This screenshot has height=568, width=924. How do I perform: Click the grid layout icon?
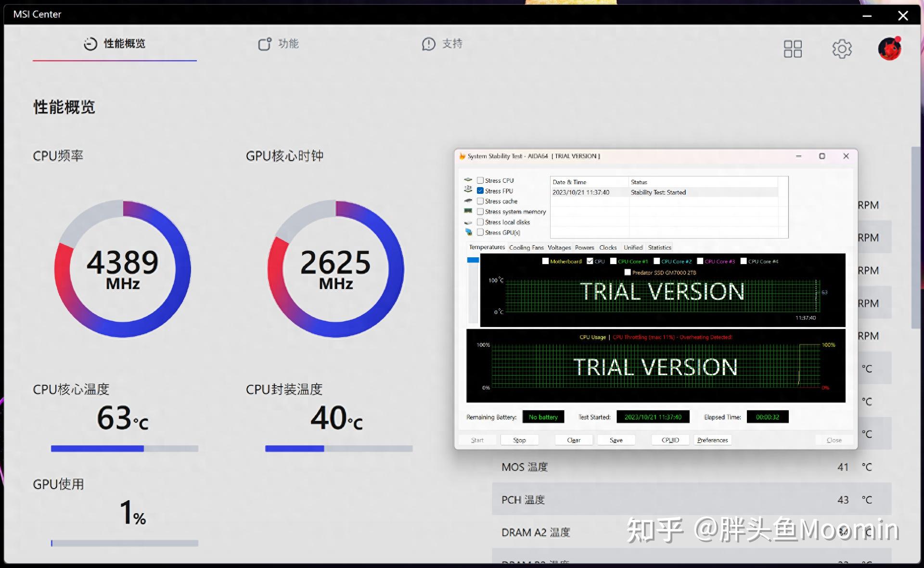[793, 49]
